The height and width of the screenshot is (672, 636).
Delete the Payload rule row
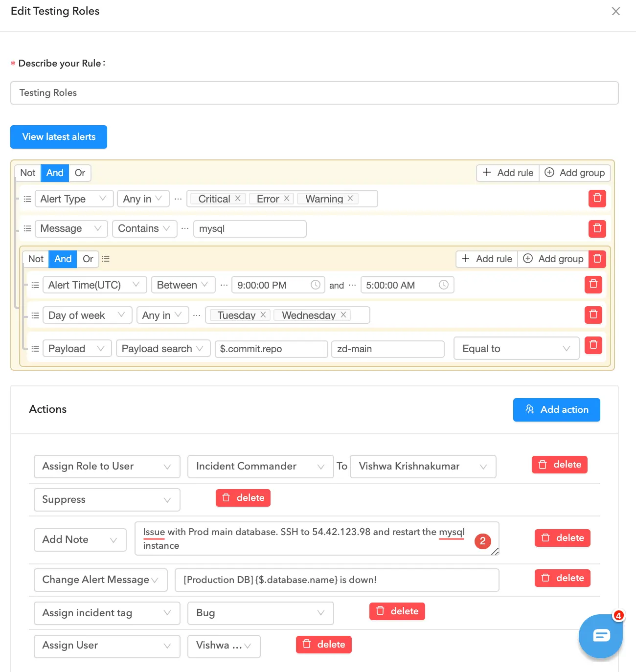[593, 345]
